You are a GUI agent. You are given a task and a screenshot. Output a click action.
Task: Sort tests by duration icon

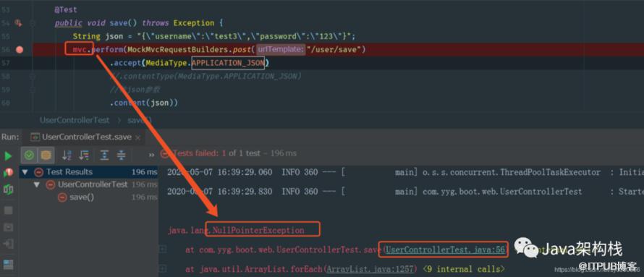(x=84, y=155)
